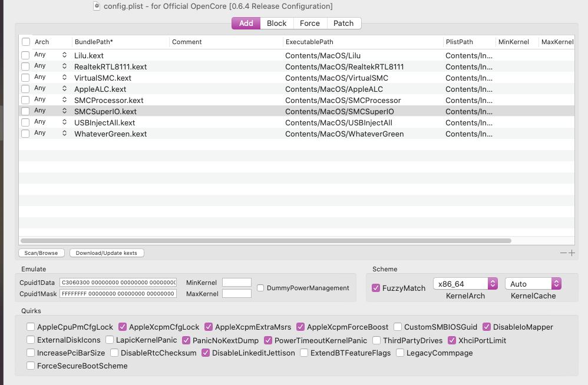The image size is (588, 385).
Task: Click the Emulate MinKernel input field
Action: (237, 283)
